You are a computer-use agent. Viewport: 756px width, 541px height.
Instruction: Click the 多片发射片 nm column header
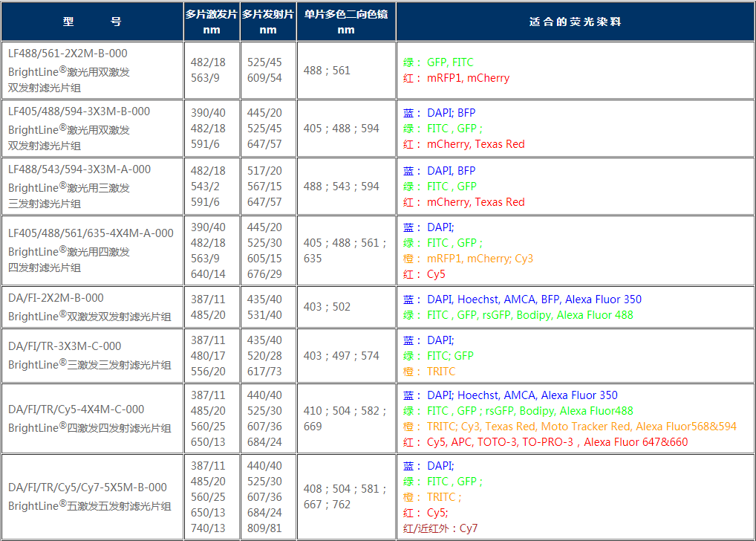(268, 22)
